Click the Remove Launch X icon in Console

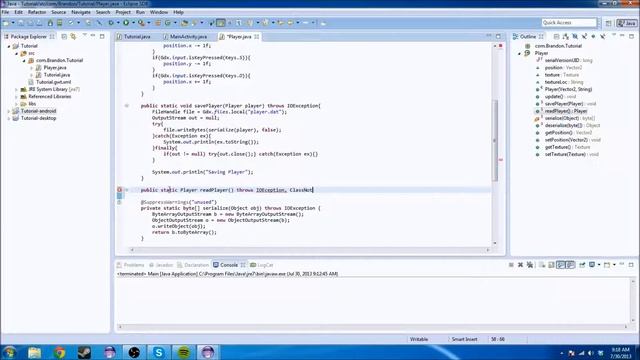coord(520,265)
